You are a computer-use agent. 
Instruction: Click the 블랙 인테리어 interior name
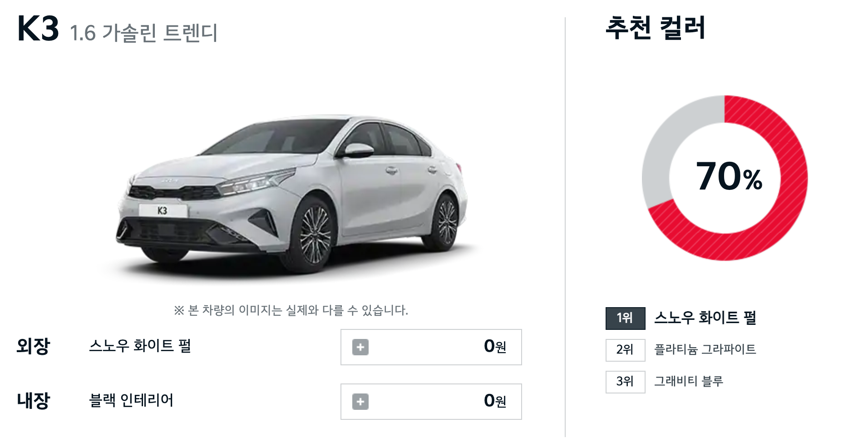point(131,400)
